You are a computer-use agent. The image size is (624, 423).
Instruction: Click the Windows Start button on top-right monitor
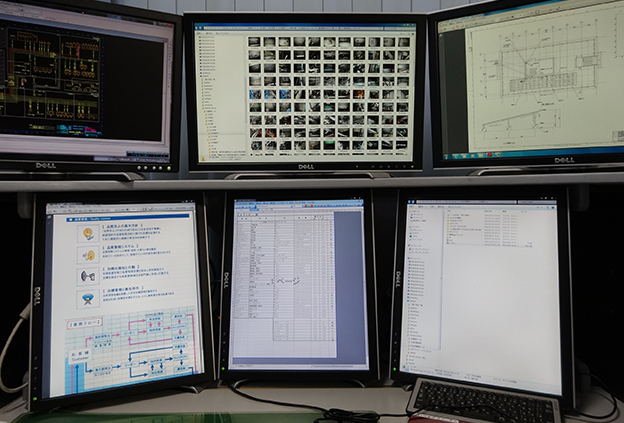[446, 155]
